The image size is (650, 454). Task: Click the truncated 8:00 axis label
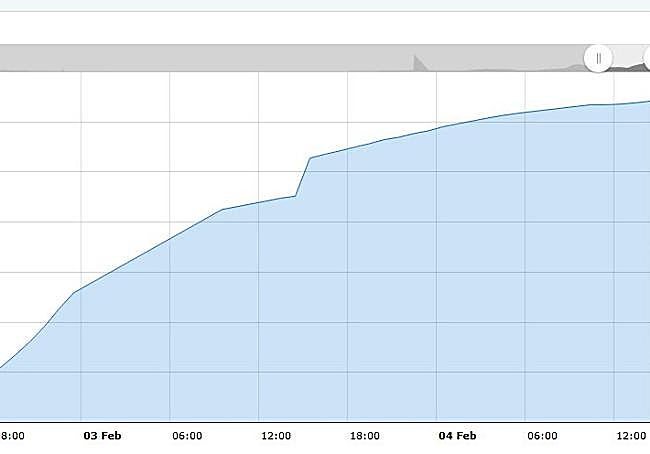[x=12, y=435]
